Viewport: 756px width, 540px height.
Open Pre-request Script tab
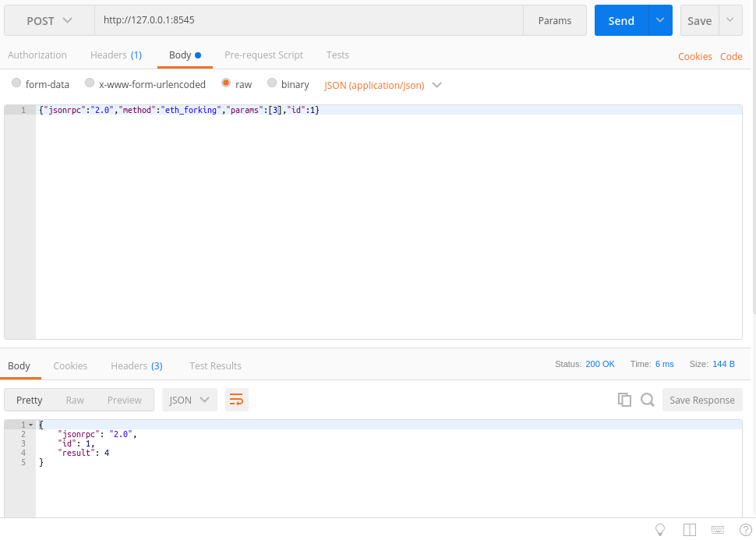click(263, 55)
